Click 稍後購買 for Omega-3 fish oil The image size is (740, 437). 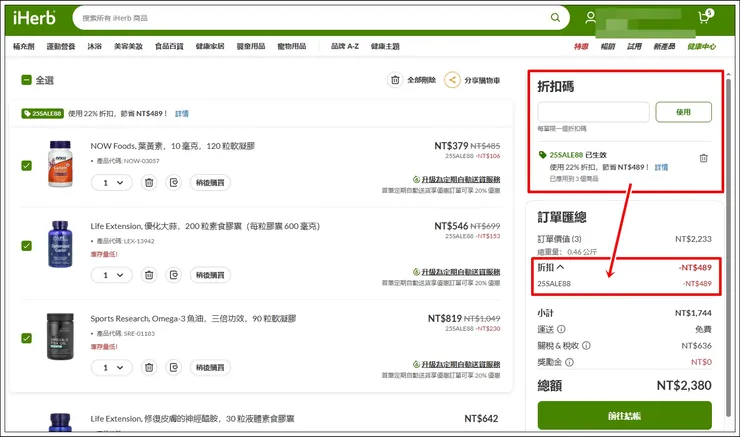click(x=210, y=367)
